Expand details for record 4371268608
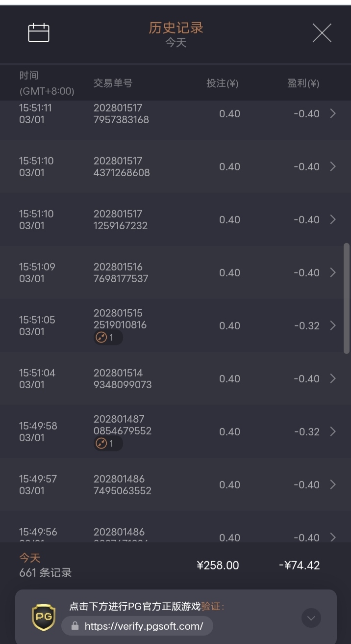 pyautogui.click(x=333, y=167)
